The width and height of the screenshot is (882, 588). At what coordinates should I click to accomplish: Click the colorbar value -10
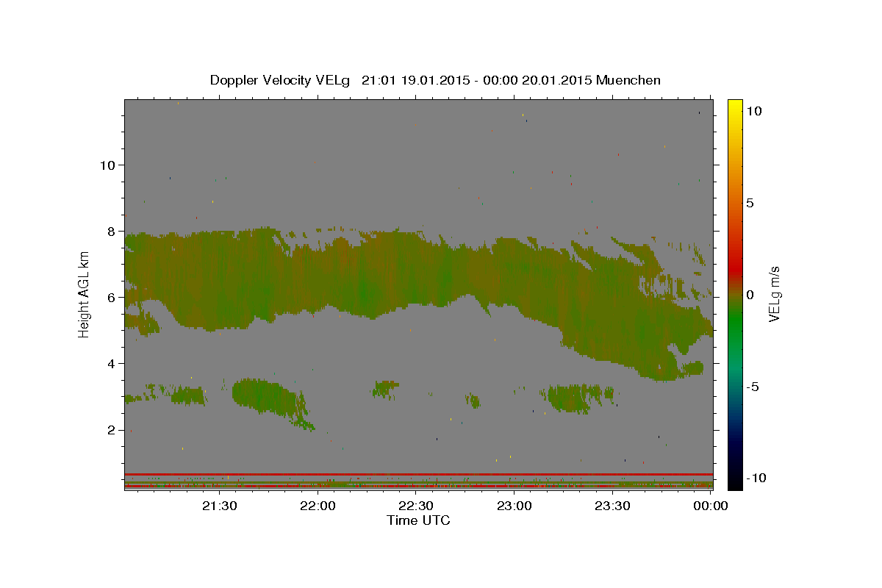point(756,478)
